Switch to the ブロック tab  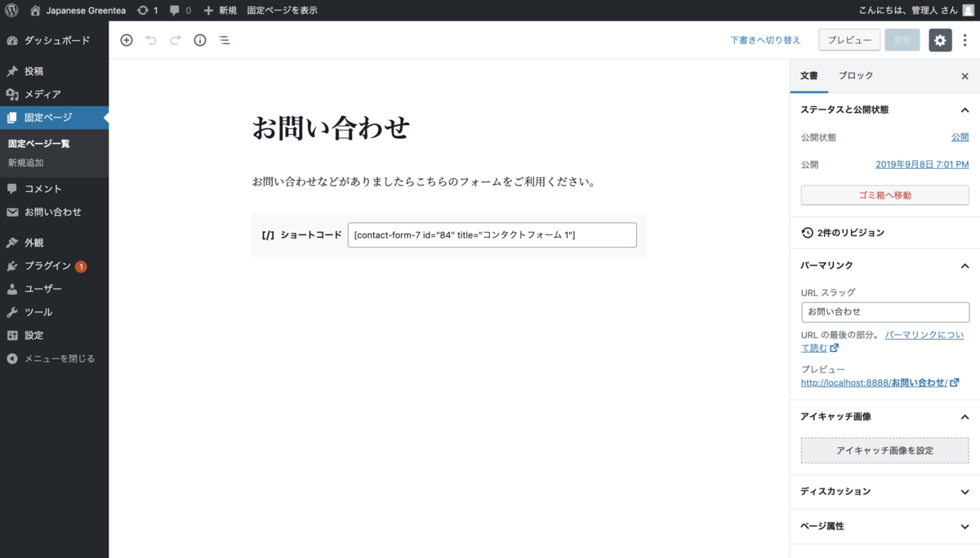pos(854,76)
